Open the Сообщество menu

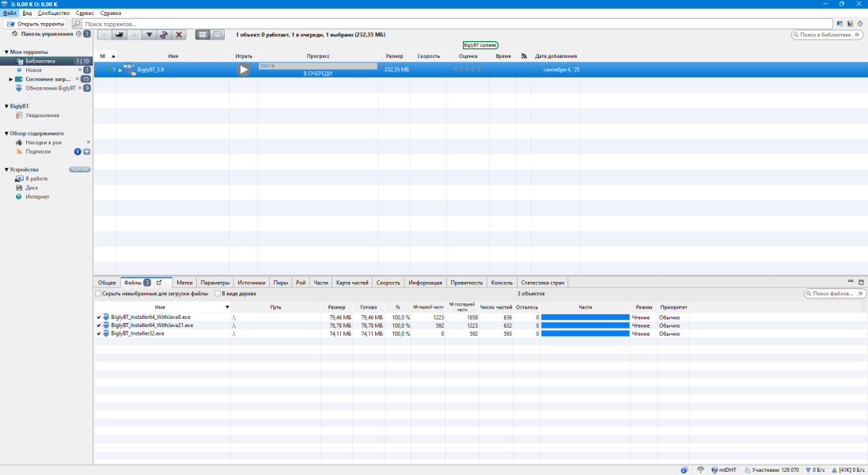53,13
